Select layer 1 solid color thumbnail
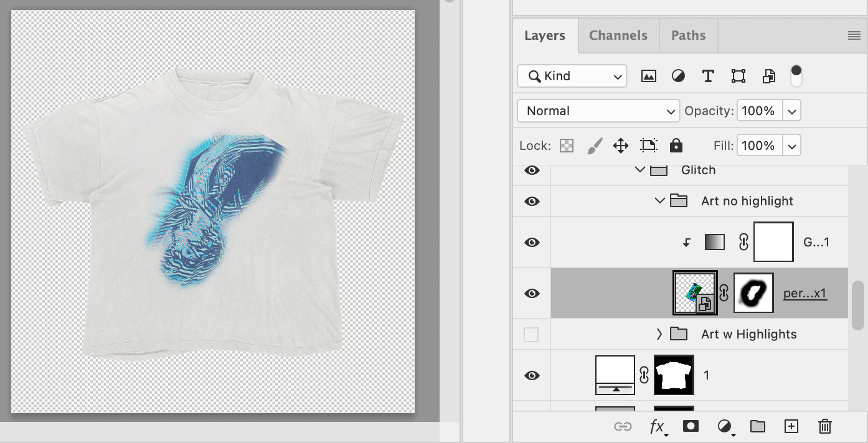 point(615,375)
